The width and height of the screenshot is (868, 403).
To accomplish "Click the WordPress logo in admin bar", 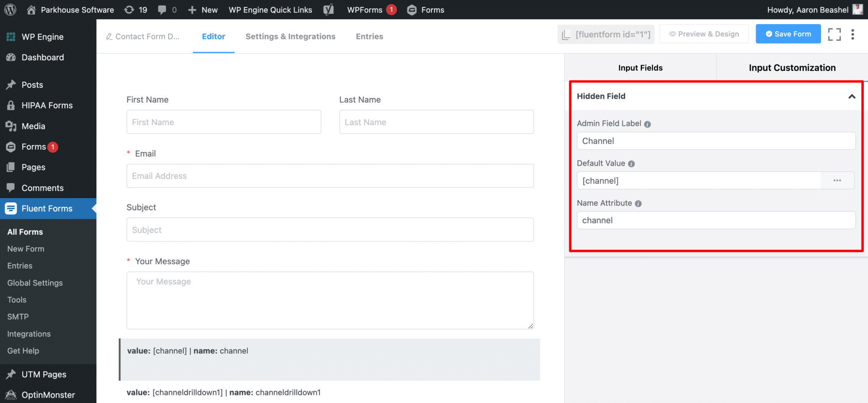I will (x=9, y=9).
